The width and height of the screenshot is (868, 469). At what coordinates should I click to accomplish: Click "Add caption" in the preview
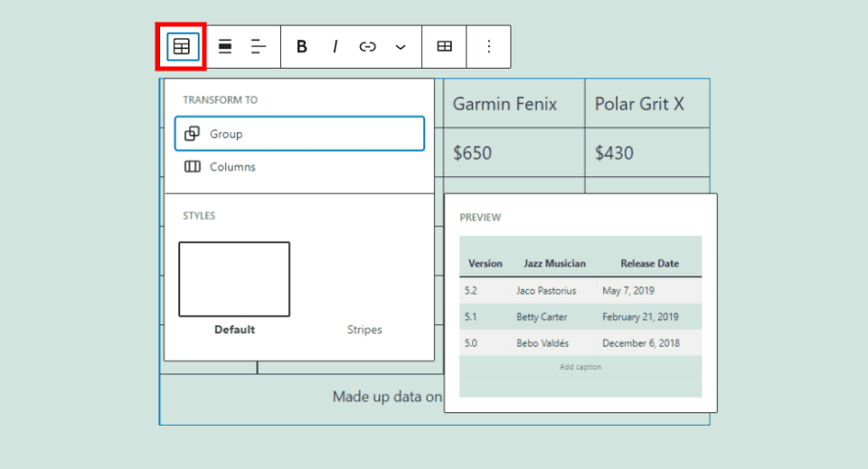click(x=580, y=367)
